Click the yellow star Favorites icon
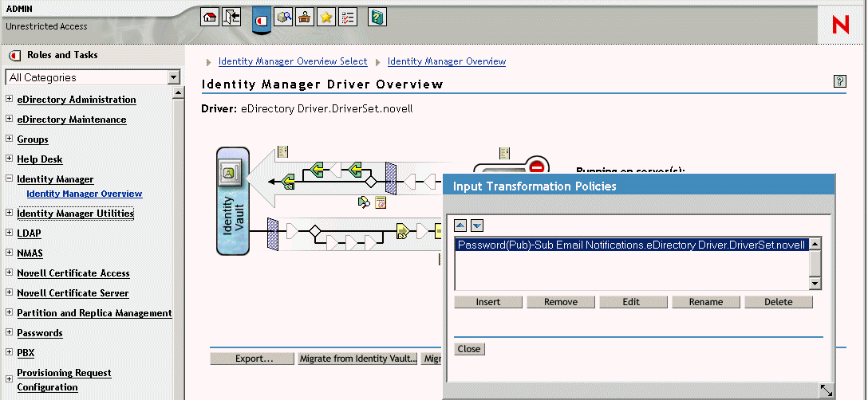The height and width of the screenshot is (400, 868). (325, 17)
